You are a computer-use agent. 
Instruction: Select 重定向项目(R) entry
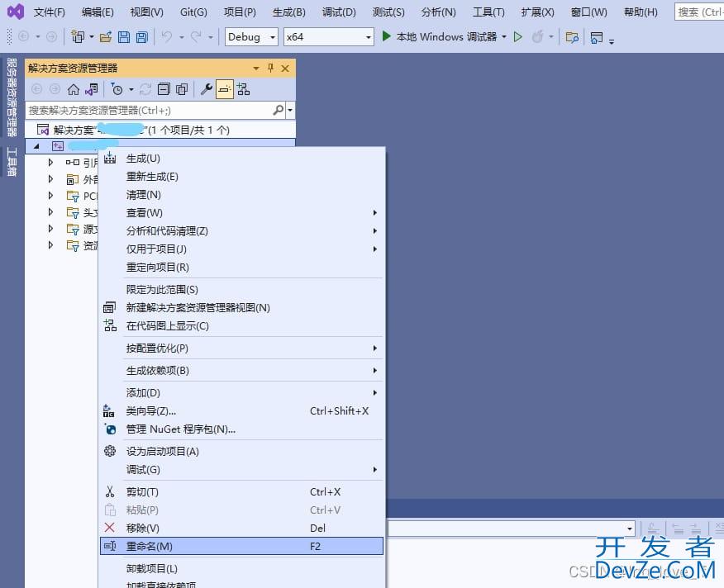click(241, 268)
